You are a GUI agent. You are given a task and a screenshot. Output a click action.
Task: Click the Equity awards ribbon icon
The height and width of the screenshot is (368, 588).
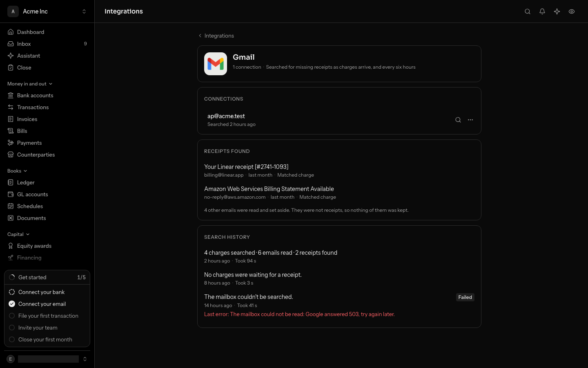pos(11,246)
